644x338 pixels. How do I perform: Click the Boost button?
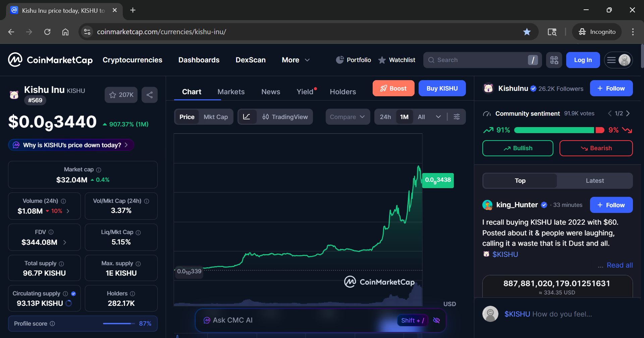coord(393,88)
